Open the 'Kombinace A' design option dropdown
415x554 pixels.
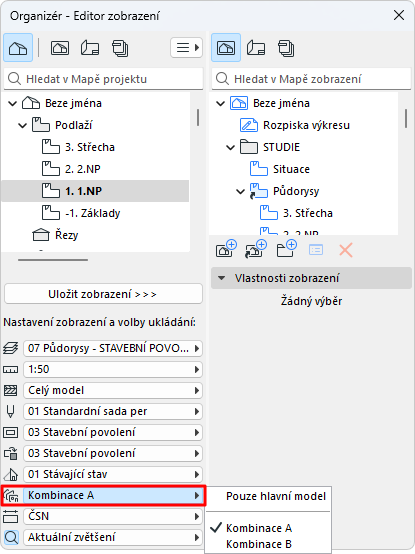pyautogui.click(x=113, y=495)
